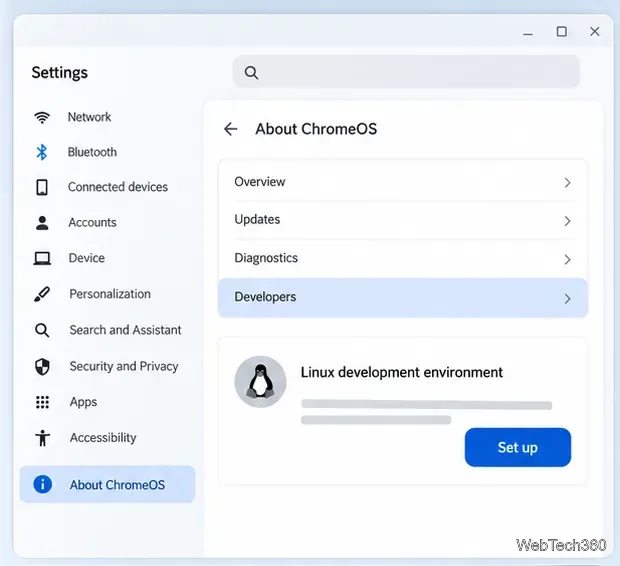The width and height of the screenshot is (620, 566).
Task: Open the Diagnostics row
Action: coord(403,259)
